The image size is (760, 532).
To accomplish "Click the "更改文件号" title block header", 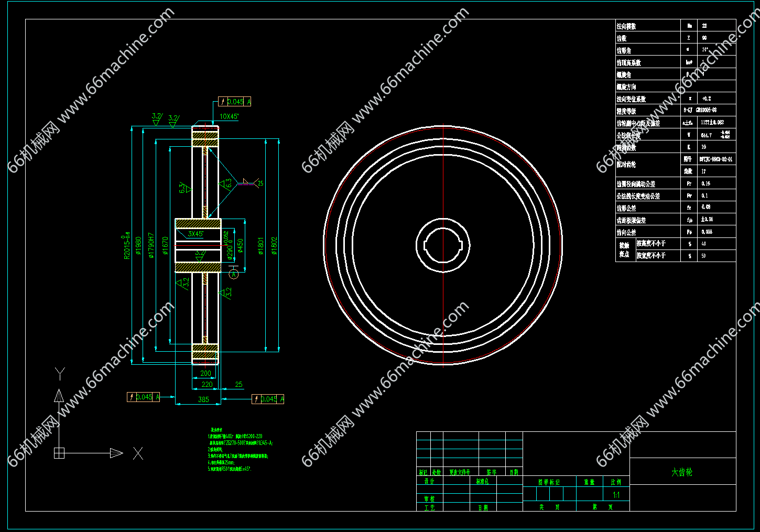I will point(460,472).
